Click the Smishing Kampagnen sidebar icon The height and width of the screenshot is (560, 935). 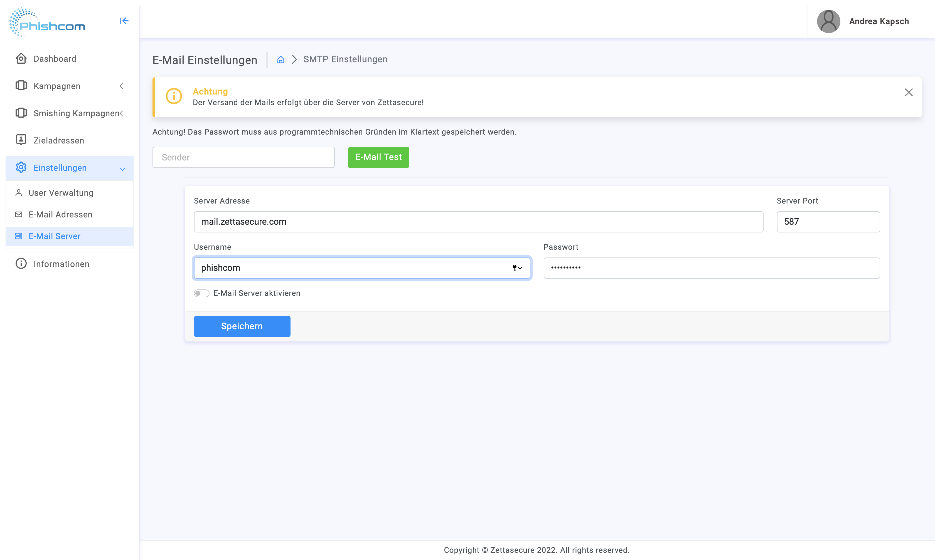[x=21, y=113]
